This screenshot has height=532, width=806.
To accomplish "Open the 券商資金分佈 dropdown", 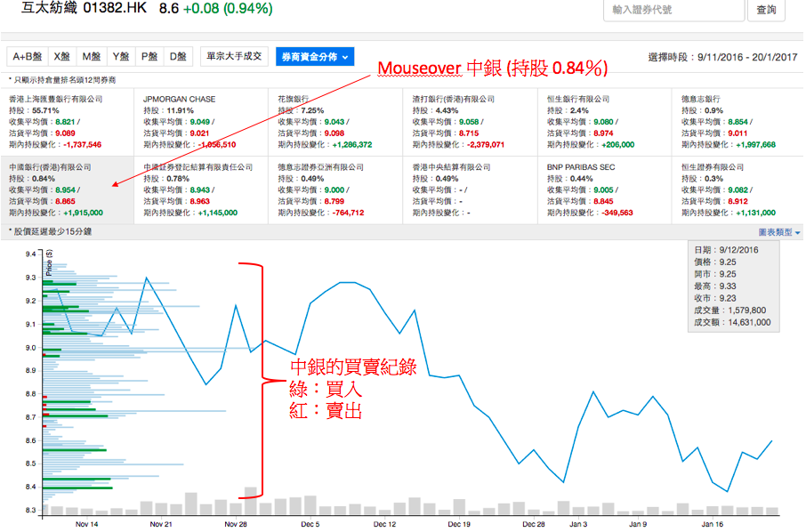I will pyautogui.click(x=315, y=56).
